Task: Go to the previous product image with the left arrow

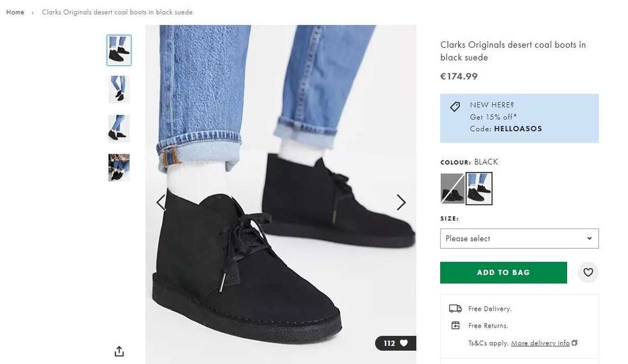Action: point(161,202)
